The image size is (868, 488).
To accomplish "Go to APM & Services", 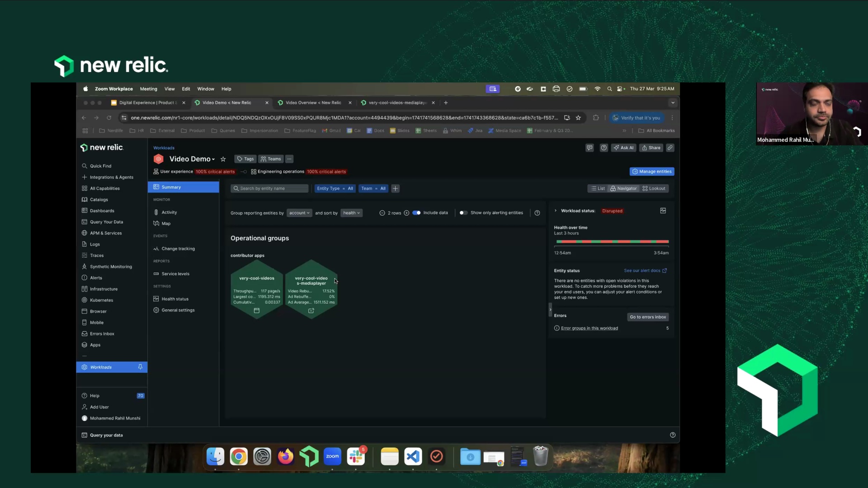I will [105, 233].
